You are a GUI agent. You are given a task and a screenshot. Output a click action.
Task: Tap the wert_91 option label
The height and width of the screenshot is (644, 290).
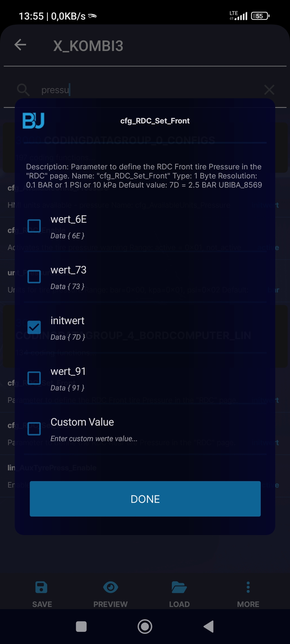point(68,371)
